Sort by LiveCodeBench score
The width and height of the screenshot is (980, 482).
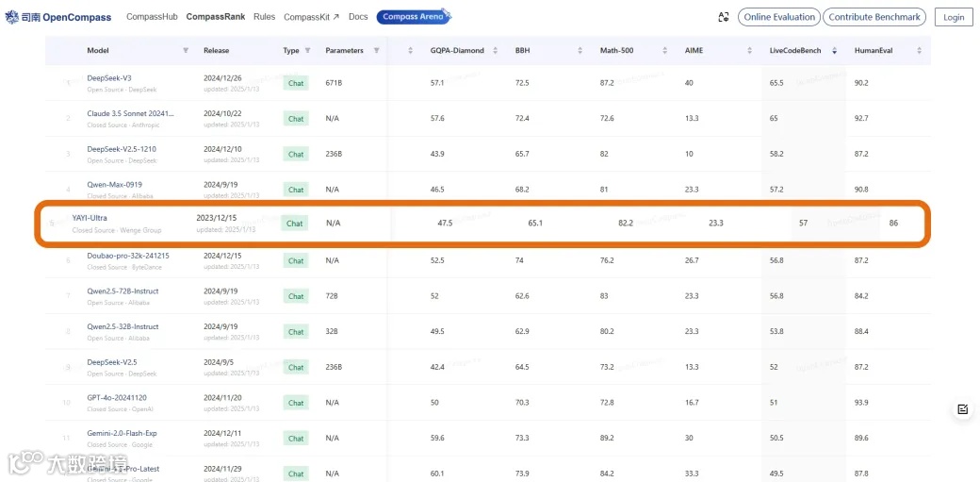point(834,51)
